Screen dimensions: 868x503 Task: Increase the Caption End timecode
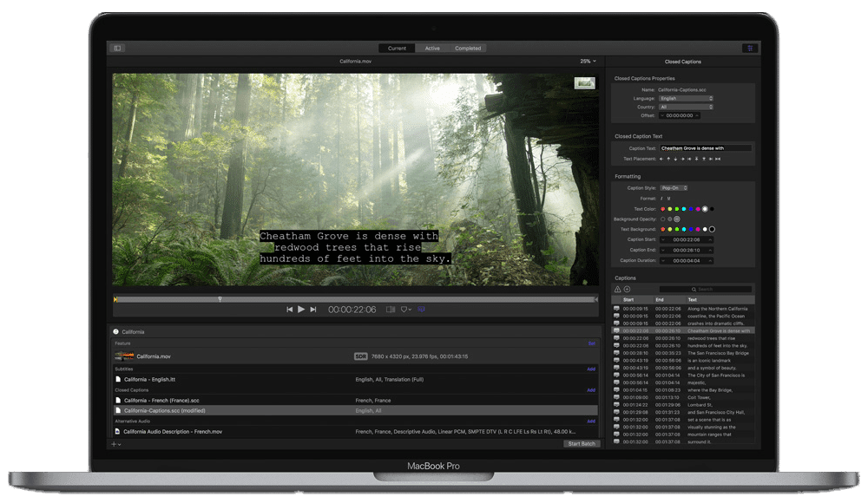[710, 250]
